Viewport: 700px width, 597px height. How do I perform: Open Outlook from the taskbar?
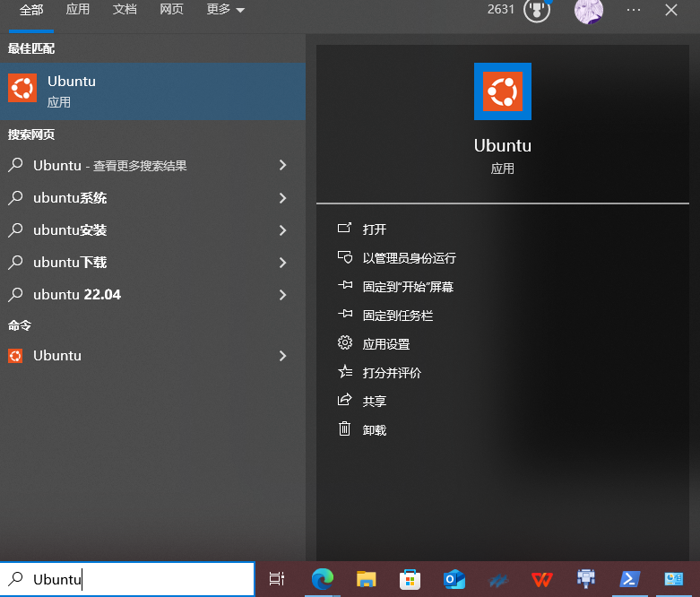(454, 580)
